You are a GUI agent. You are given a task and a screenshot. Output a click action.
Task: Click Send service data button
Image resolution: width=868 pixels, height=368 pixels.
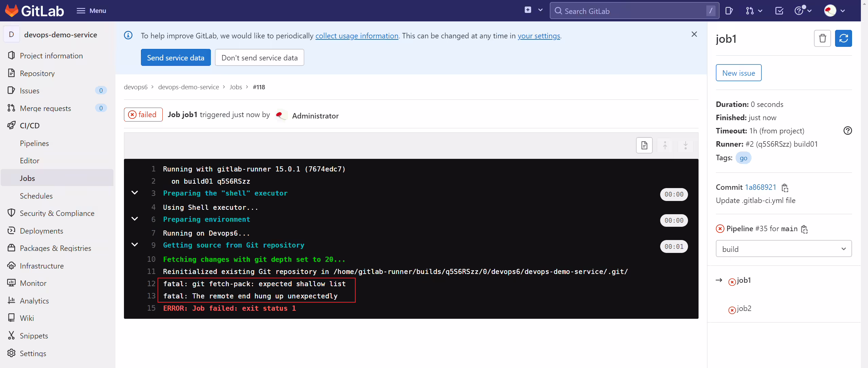176,58
